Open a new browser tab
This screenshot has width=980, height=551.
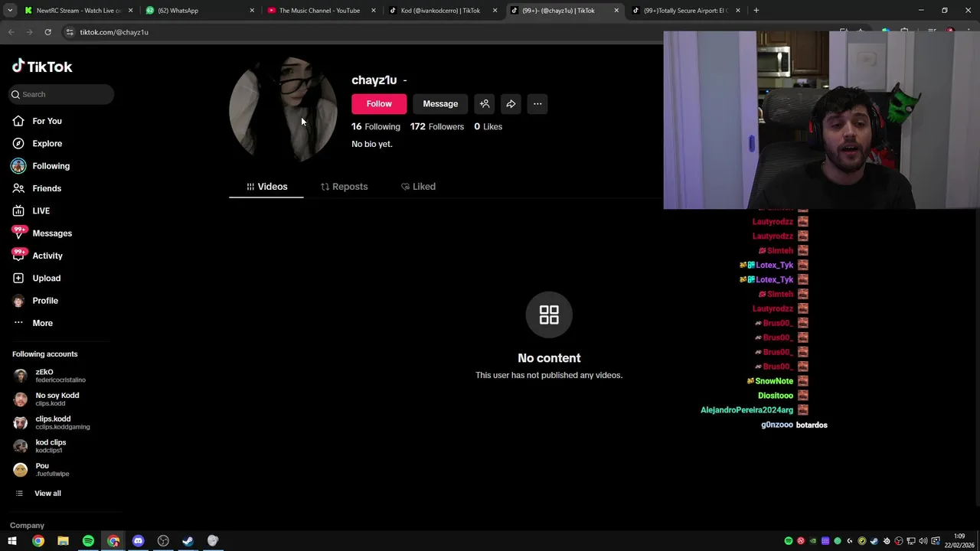(756, 11)
